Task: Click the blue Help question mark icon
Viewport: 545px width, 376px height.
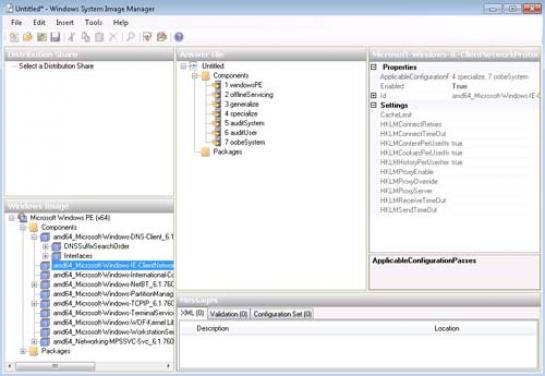Action: [x=179, y=37]
